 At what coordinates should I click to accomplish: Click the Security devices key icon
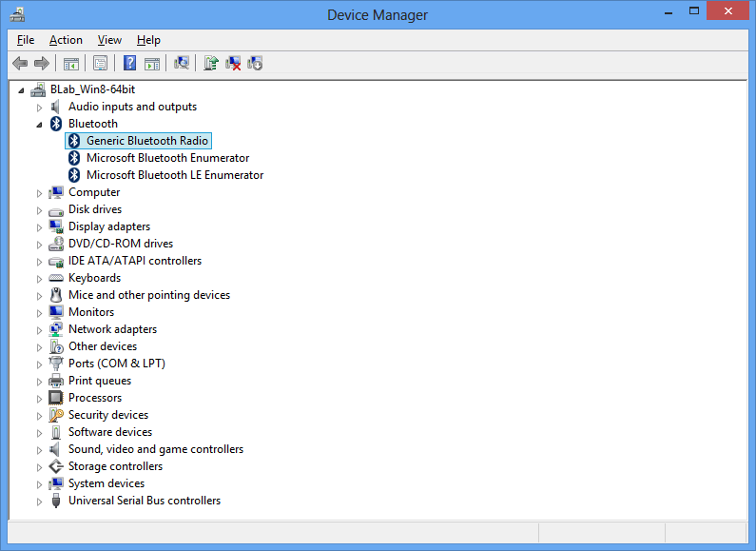coord(56,415)
